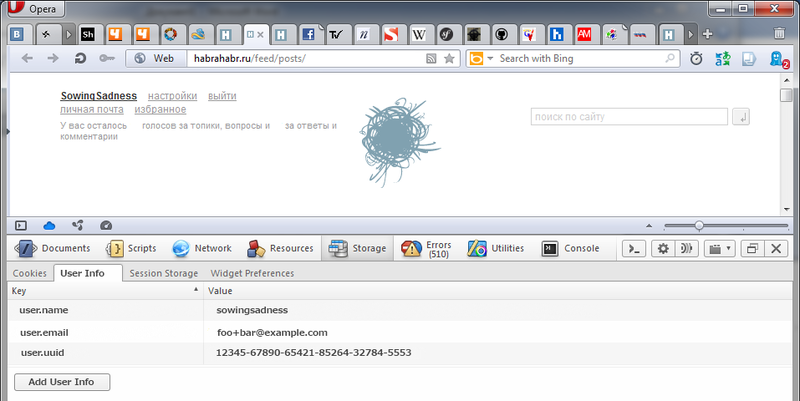Viewport: 800px width, 401px height.
Task: Toggle the command line prompt button
Action: point(634,248)
